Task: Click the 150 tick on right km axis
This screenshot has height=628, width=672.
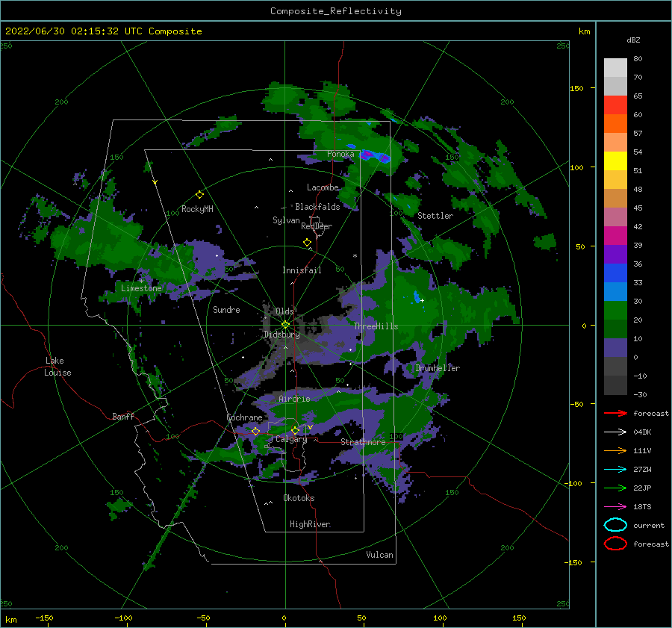Action: pos(576,88)
